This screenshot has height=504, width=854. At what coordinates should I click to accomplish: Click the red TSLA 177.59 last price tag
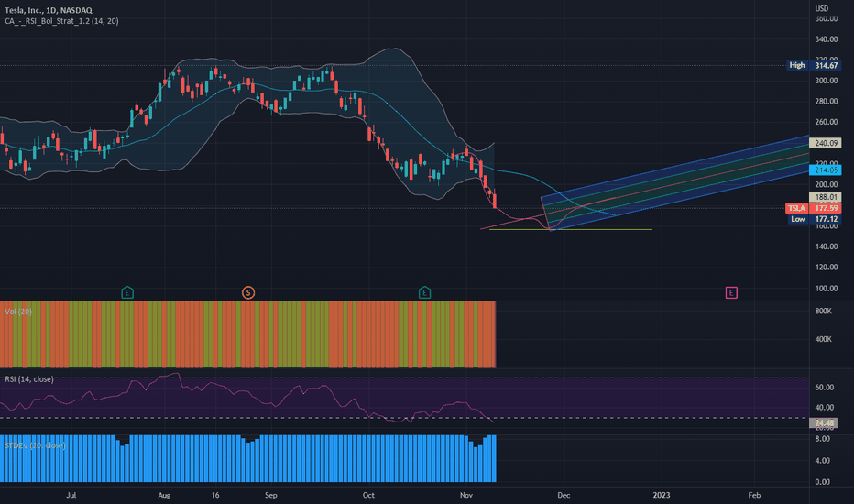[x=813, y=208]
